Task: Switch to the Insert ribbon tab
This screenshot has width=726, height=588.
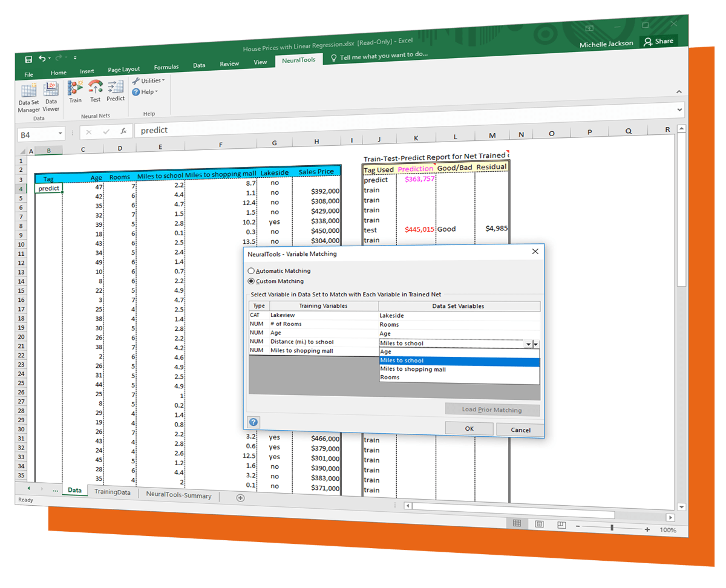Action: (87, 71)
